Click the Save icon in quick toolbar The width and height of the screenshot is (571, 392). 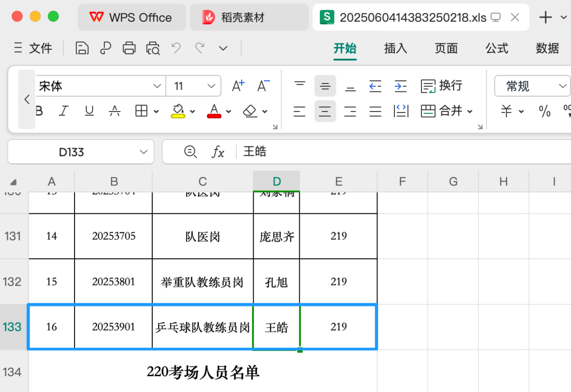point(82,49)
